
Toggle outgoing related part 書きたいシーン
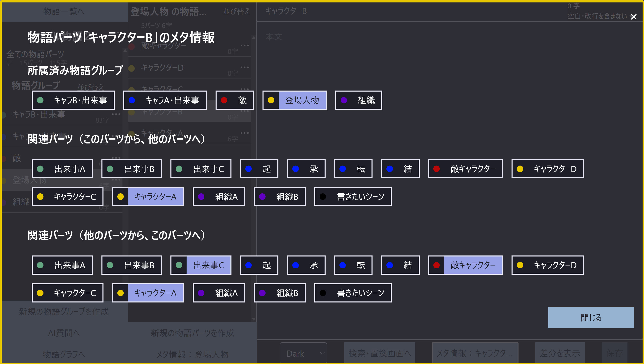pos(353,197)
